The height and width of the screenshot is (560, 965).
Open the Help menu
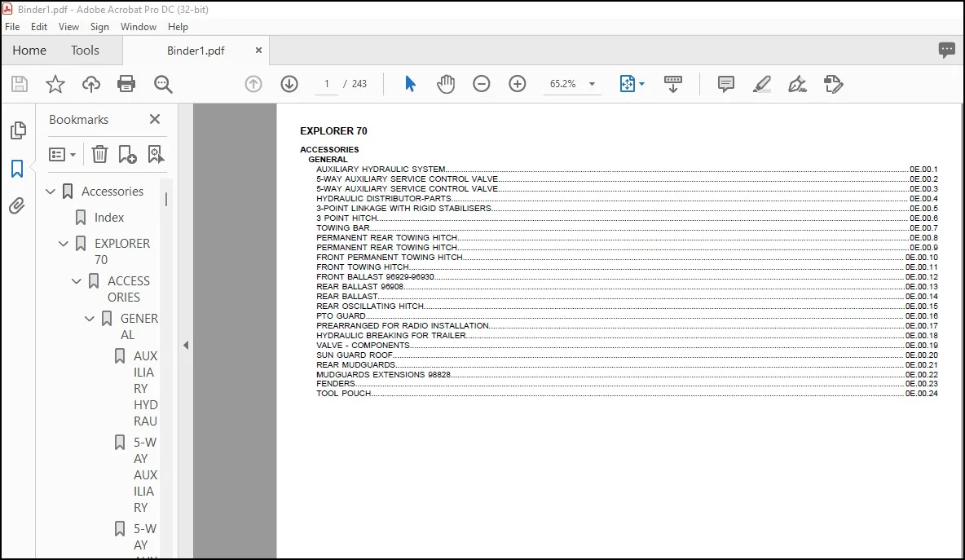tap(178, 26)
